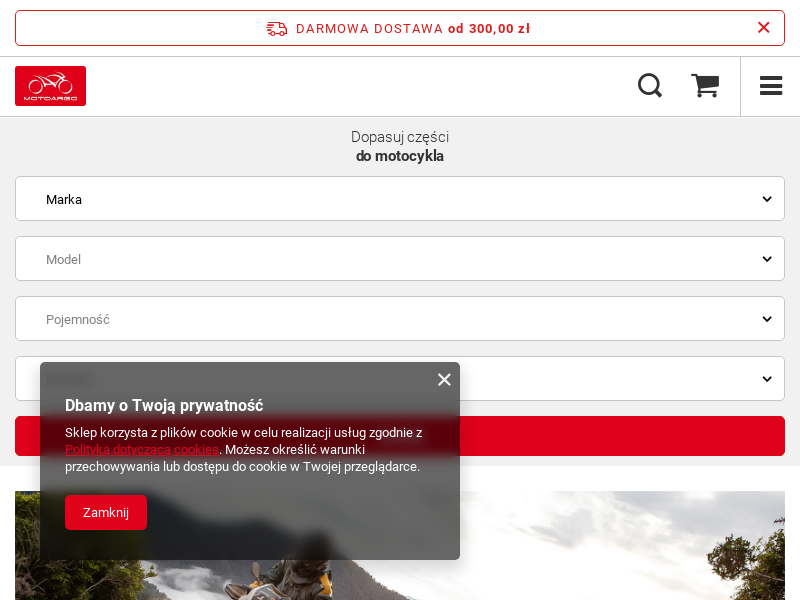
Task: Click the od 300,00 zł shipping offer text
Action: pos(490,28)
